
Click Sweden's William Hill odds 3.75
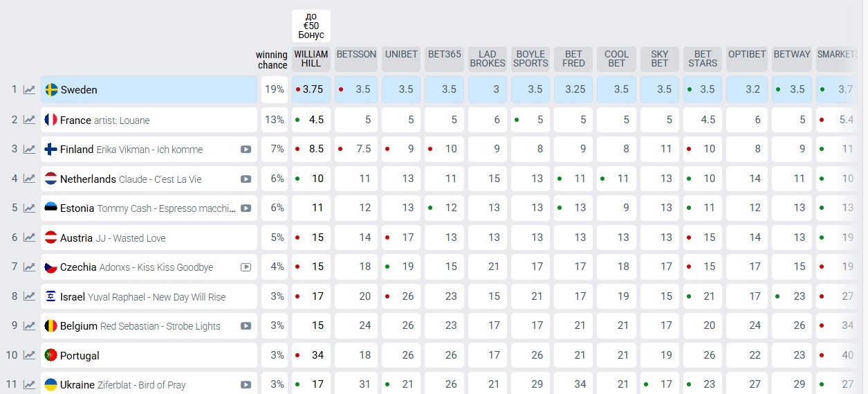(313, 89)
